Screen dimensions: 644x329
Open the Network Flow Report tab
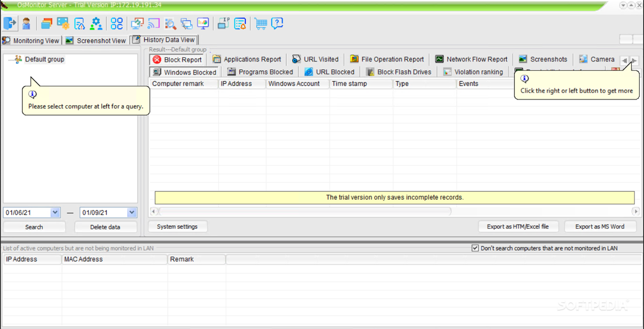pos(471,59)
